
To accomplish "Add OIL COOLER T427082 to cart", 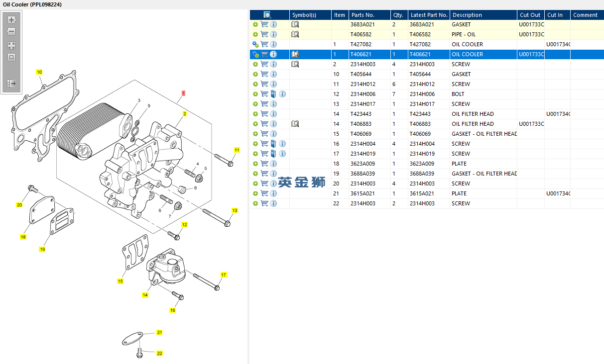I will click(x=264, y=44).
